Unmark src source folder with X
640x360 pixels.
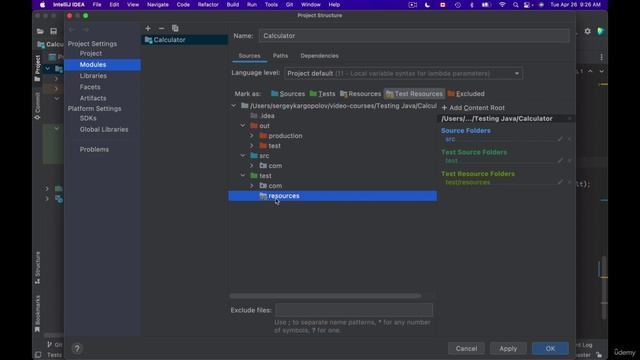569,139
